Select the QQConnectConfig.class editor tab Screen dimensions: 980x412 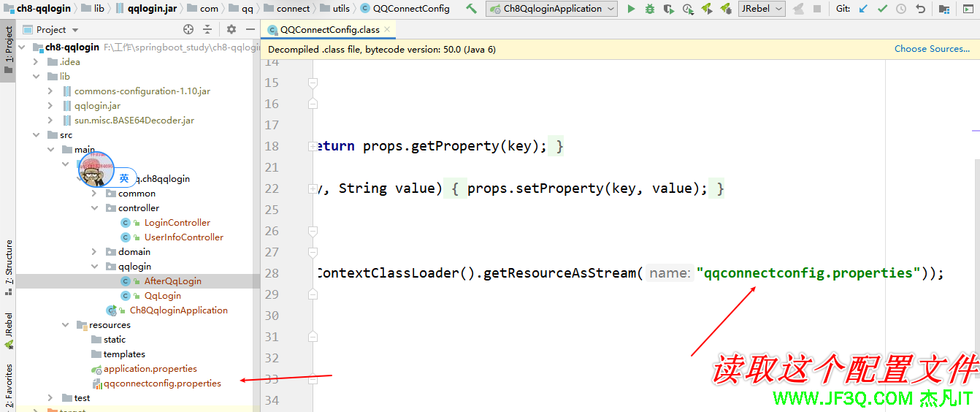tap(329, 30)
